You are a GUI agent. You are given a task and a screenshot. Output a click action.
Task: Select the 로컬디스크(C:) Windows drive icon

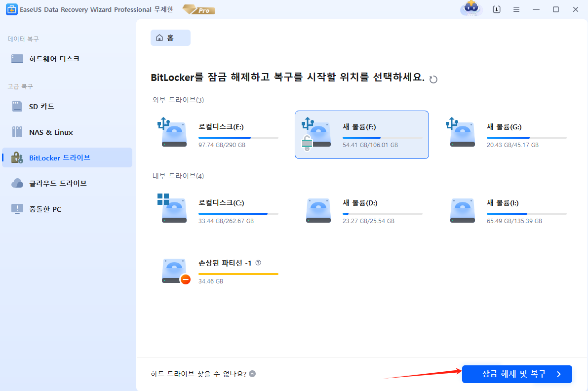point(172,208)
